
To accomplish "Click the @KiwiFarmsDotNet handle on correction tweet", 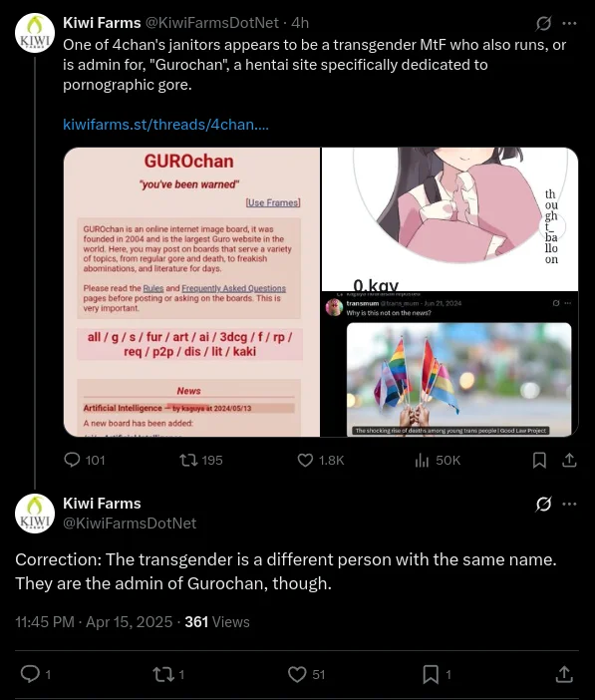I will [130, 524].
